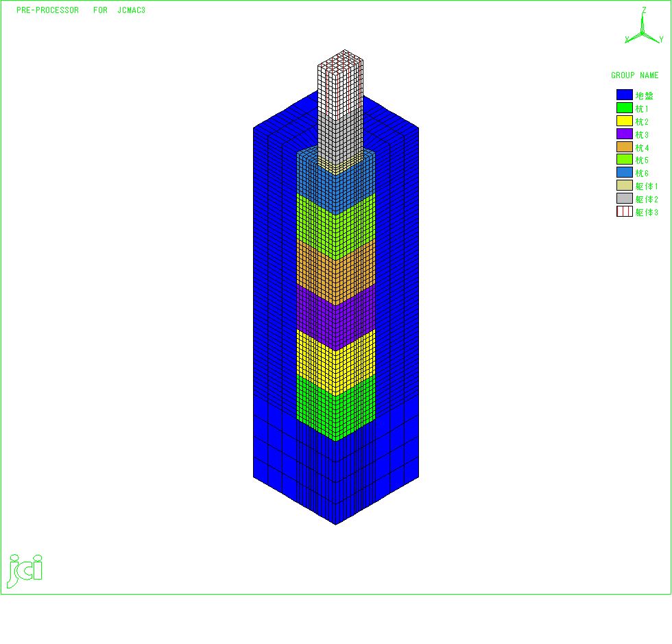Select the purple pile segment in the model
This screenshot has height=644, width=672.
click(x=336, y=318)
